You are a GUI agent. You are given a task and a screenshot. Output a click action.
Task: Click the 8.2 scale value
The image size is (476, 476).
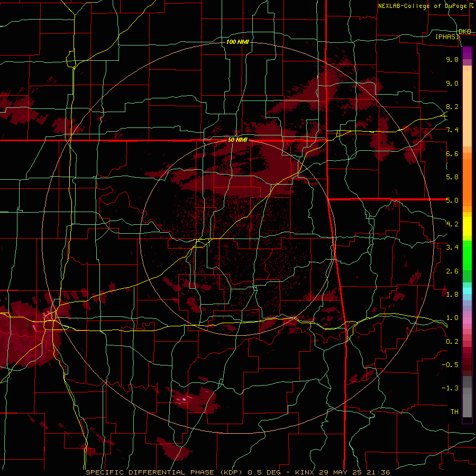[452, 106]
